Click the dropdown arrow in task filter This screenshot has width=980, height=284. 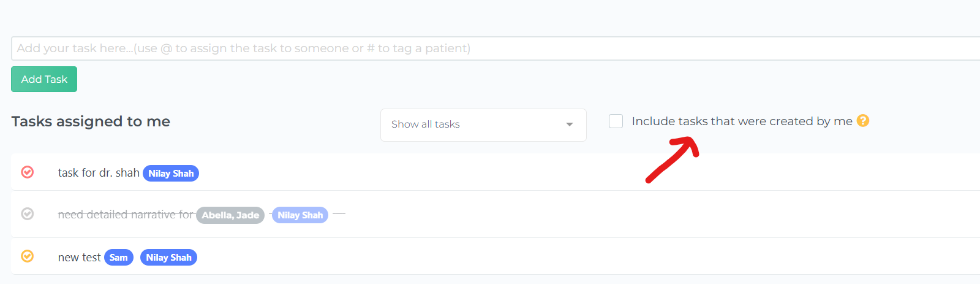(x=570, y=125)
